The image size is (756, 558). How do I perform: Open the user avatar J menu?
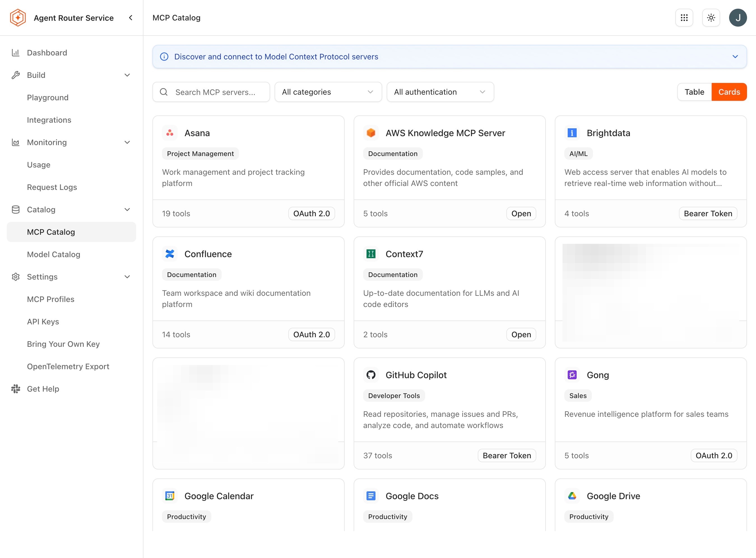pos(738,18)
